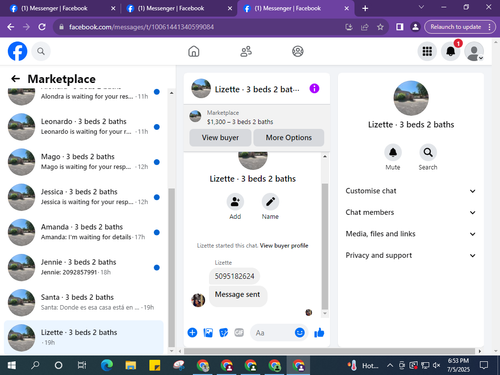Screen dimensions: 500x375
Task: Click the chat messages vertical scrollbar
Action: pyautogui.click(x=325, y=247)
